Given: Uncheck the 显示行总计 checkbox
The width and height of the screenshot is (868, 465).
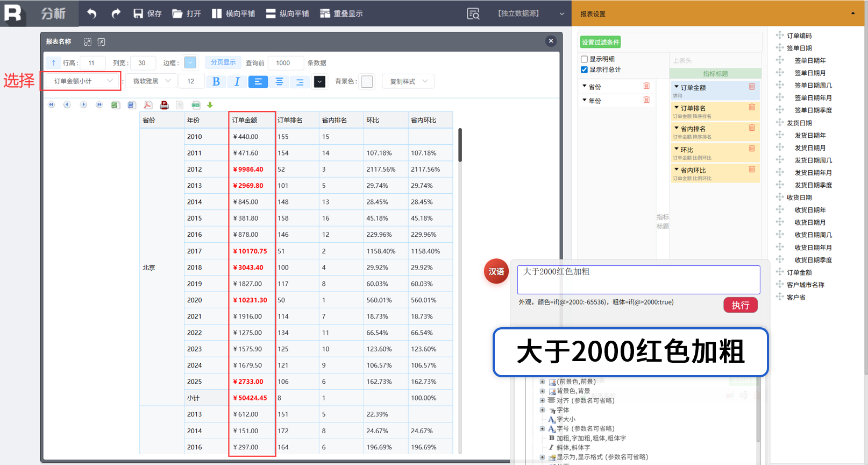Looking at the screenshot, I should [x=584, y=69].
